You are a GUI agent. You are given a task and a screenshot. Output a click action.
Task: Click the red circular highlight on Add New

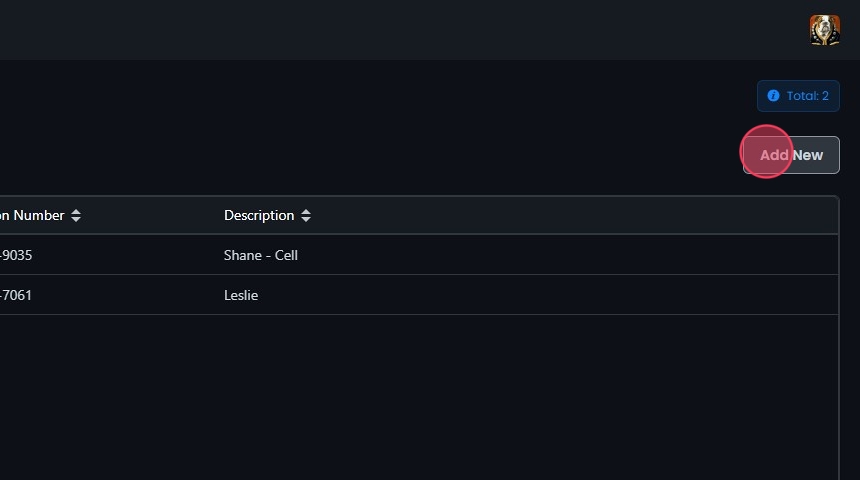tap(766, 152)
